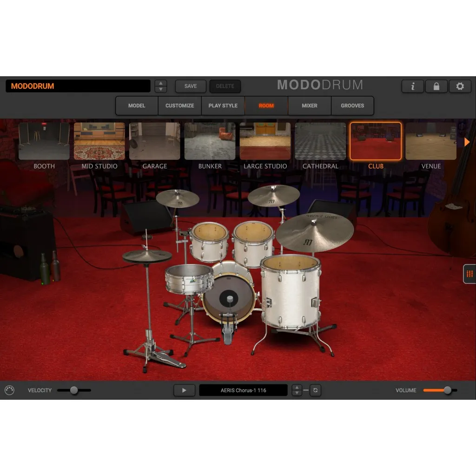Click the padlock lock icon

coord(436,86)
